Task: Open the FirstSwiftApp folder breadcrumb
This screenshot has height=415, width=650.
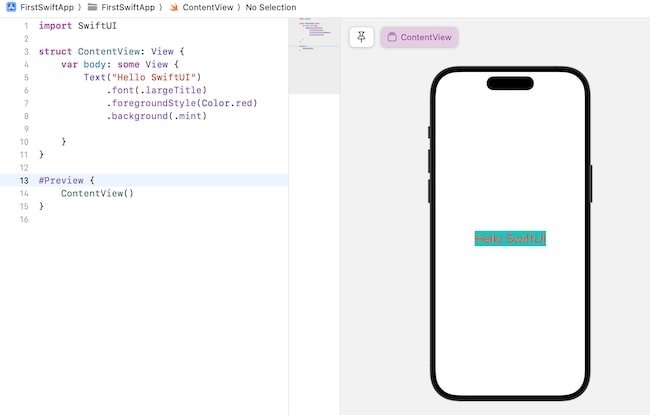Action: pyautogui.click(x=128, y=7)
